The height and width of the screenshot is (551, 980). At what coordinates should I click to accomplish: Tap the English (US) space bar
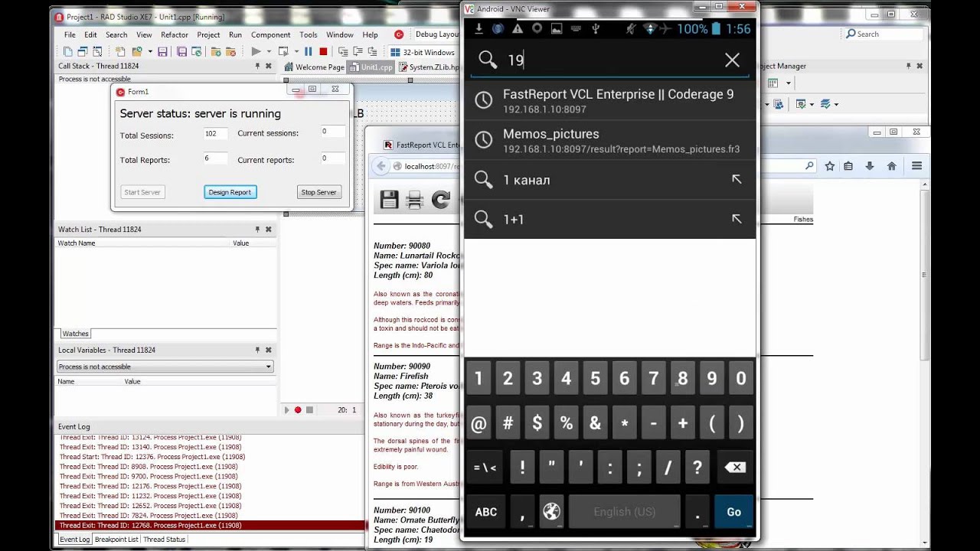point(624,512)
